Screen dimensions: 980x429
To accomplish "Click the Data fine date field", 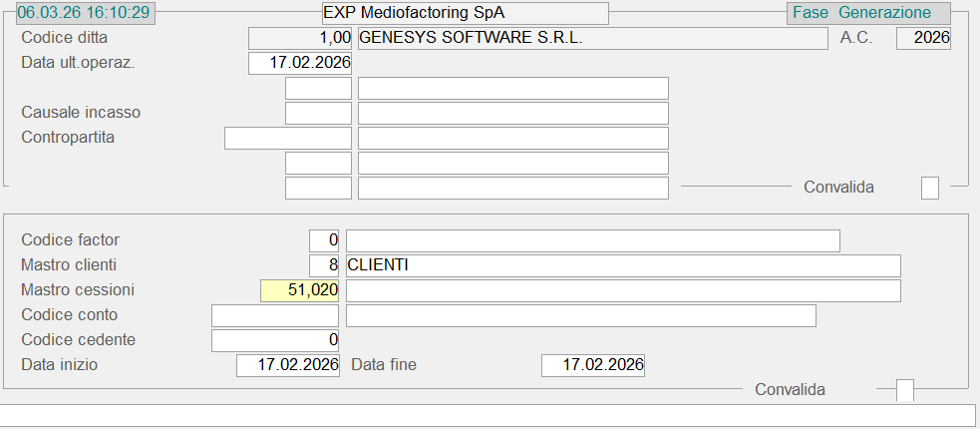I will (x=592, y=366).
